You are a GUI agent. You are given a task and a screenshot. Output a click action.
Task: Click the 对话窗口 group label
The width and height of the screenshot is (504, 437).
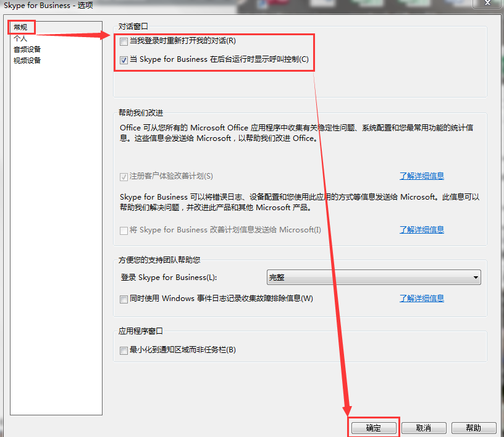point(133,27)
